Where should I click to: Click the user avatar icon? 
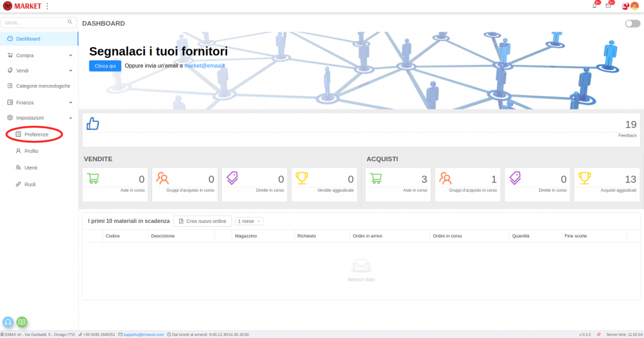click(635, 6)
